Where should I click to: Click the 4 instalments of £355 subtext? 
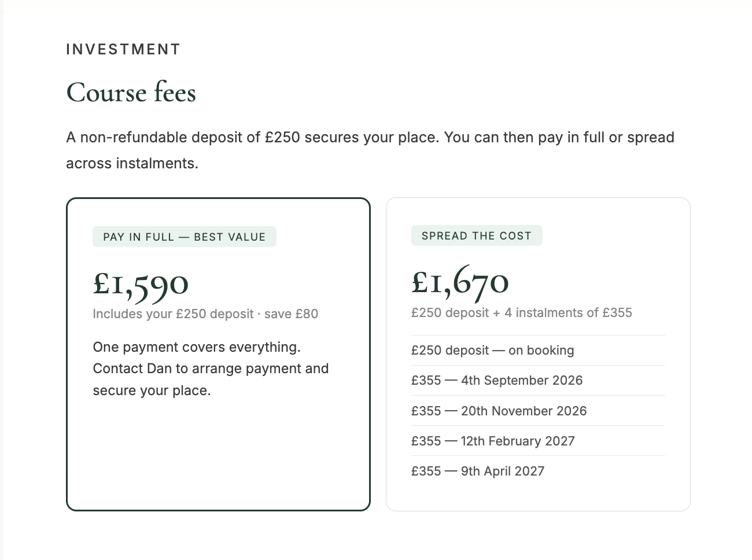coord(568,313)
